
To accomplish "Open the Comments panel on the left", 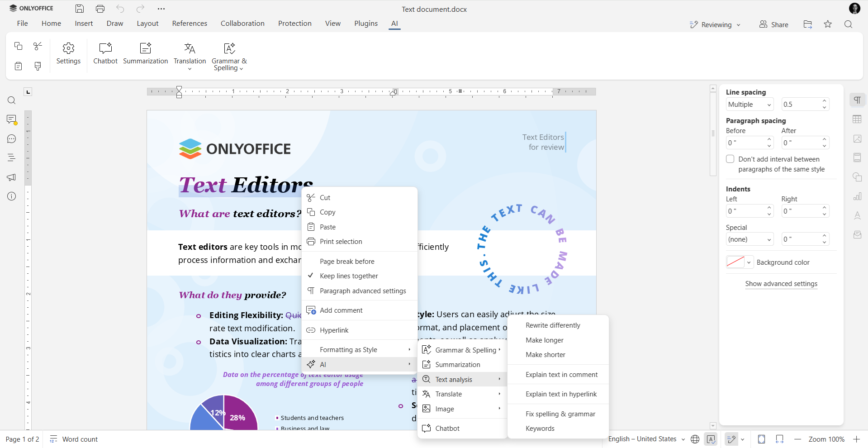I will point(11,119).
